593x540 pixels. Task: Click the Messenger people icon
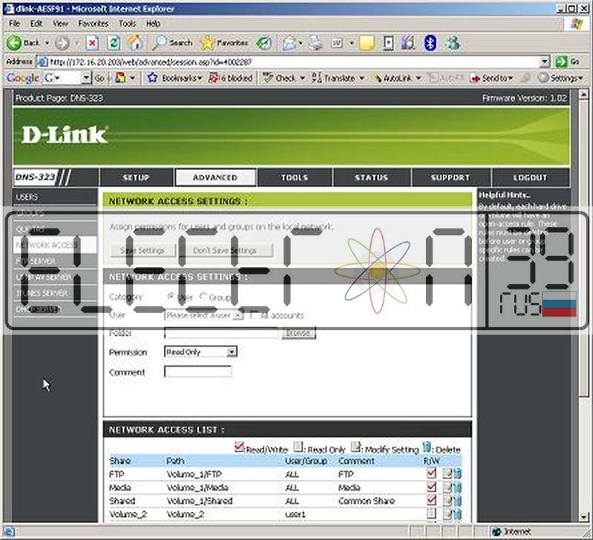pos(452,43)
